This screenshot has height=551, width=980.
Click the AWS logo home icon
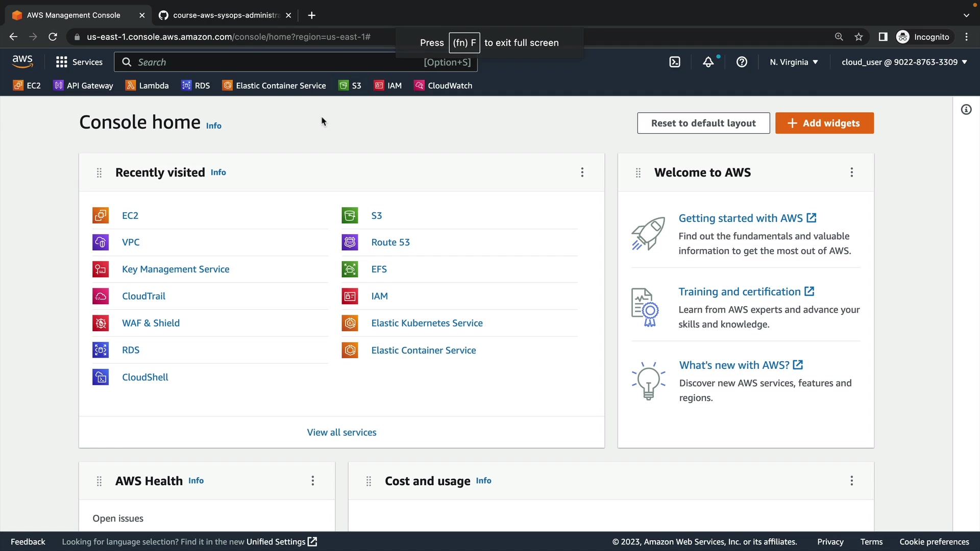click(x=22, y=62)
